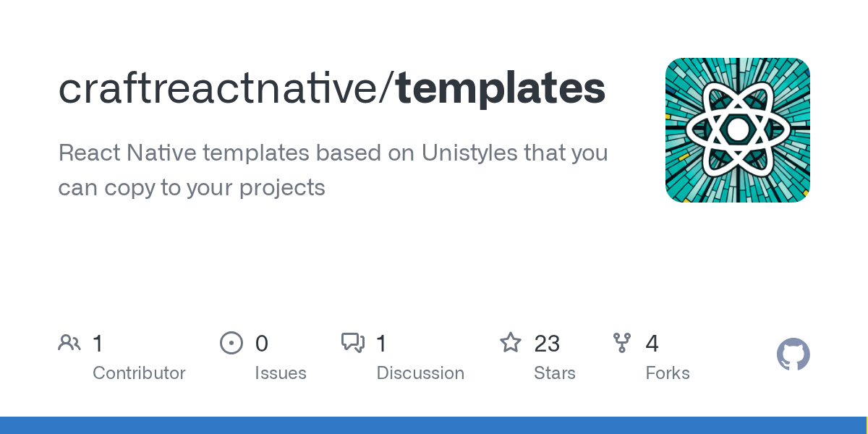Image resolution: width=868 pixels, height=434 pixels.
Task: Select the Contributor label
Action: (x=139, y=373)
